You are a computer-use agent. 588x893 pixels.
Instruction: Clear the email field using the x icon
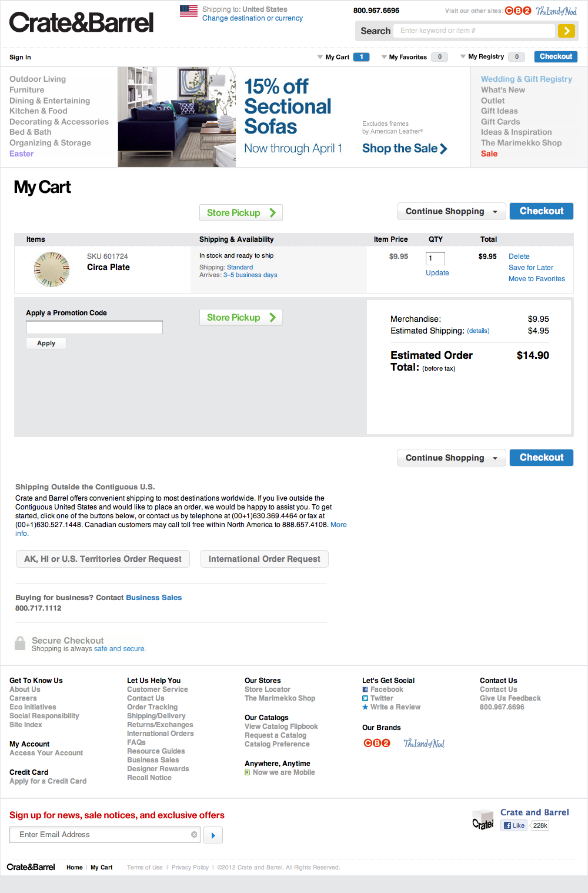click(x=194, y=834)
